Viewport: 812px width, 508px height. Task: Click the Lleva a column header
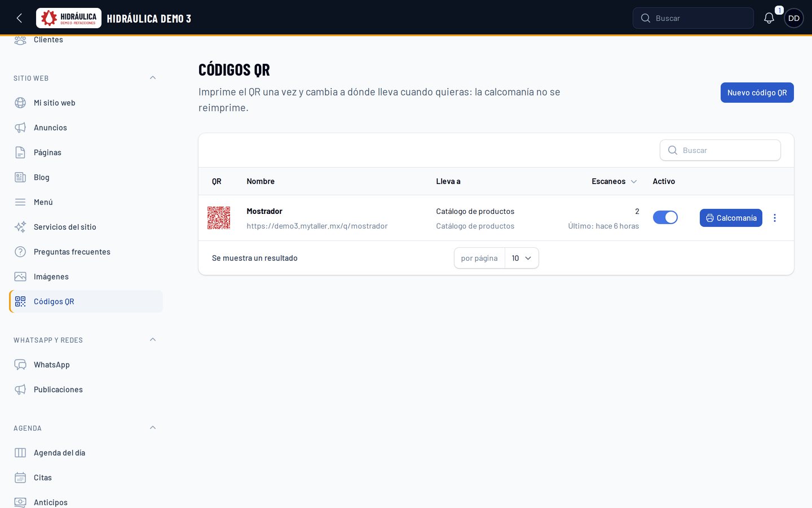[x=448, y=181]
